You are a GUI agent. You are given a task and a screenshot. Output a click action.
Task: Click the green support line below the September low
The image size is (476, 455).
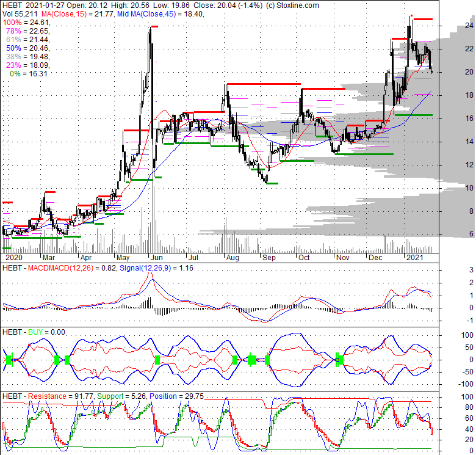coord(272,183)
